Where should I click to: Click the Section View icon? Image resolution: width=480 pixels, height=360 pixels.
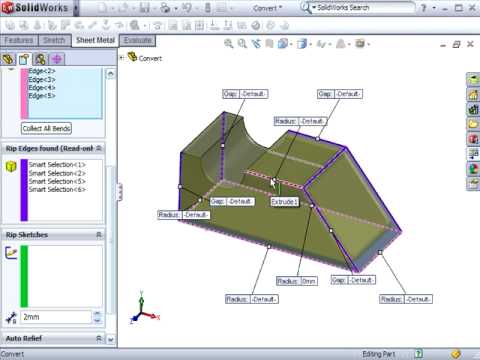tap(269, 44)
